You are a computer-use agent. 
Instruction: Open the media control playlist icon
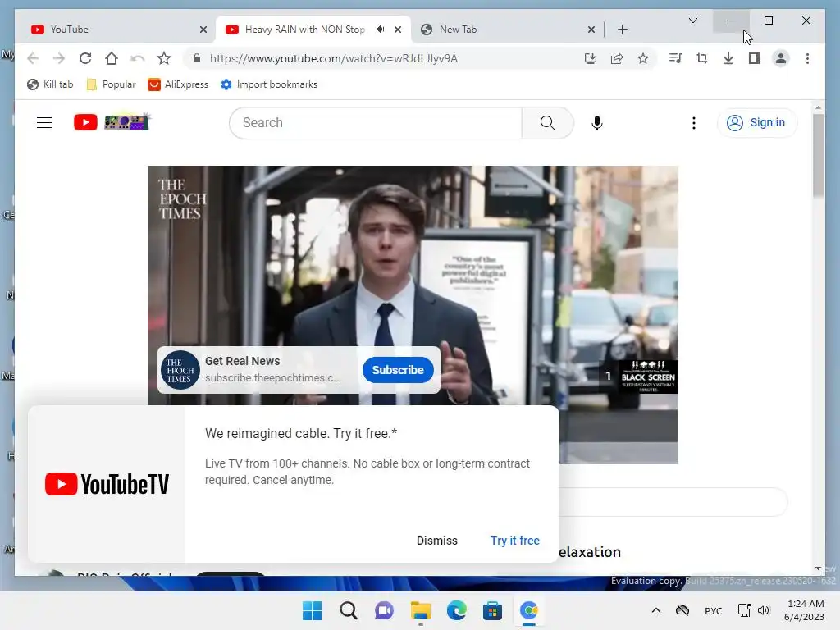click(x=676, y=58)
